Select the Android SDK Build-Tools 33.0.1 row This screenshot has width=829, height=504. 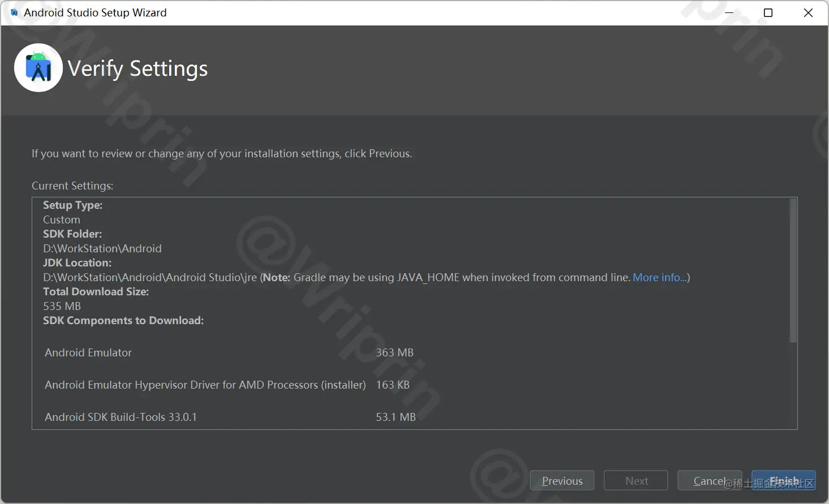121,417
